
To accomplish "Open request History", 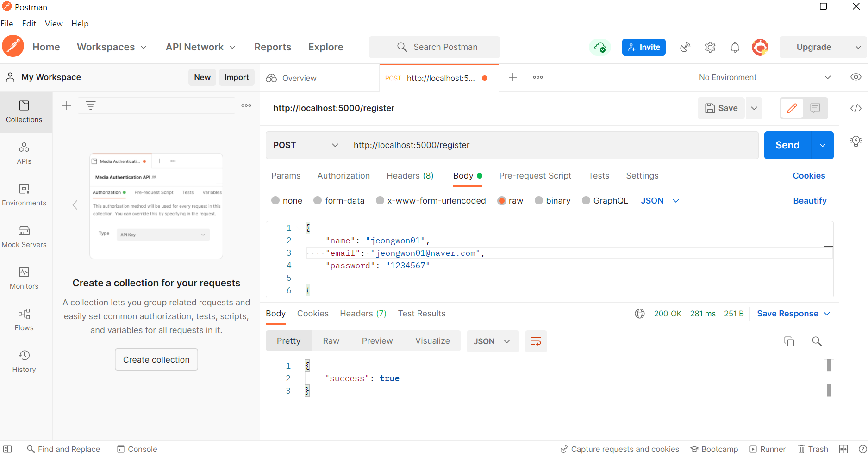I will click(25, 361).
